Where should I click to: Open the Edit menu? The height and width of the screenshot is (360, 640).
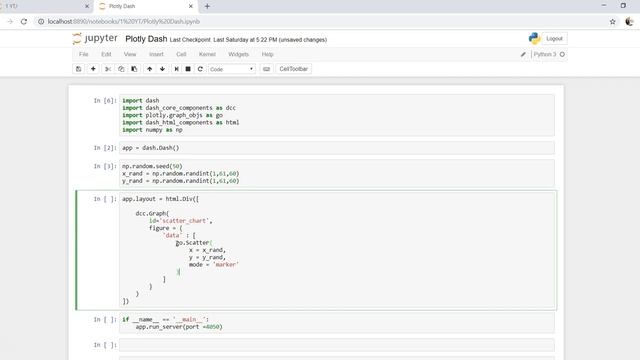(106, 54)
